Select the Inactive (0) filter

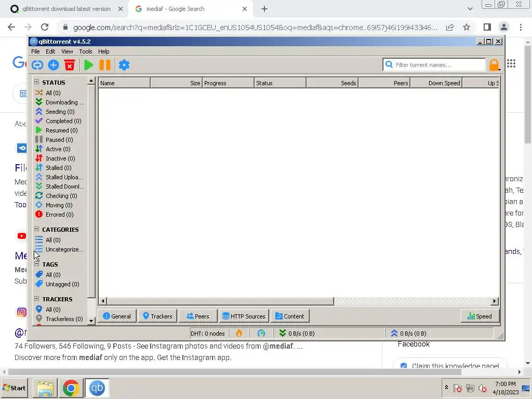click(55, 158)
